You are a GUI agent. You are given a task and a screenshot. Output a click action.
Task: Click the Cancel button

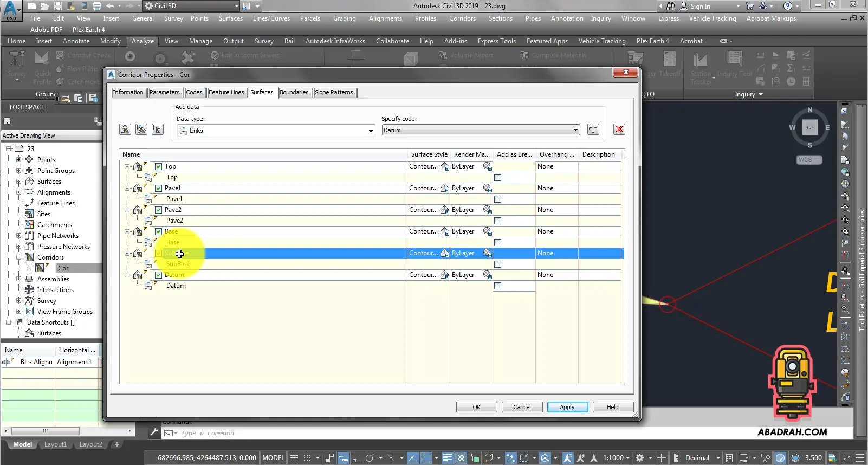coord(522,407)
